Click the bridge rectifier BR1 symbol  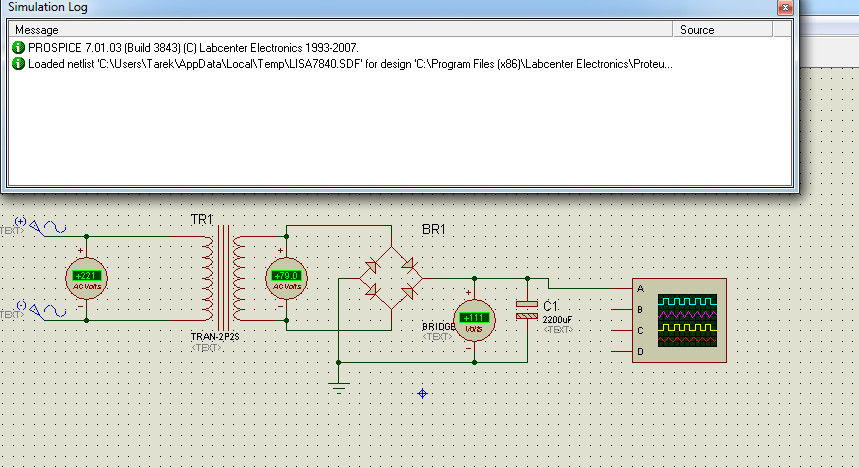point(391,278)
